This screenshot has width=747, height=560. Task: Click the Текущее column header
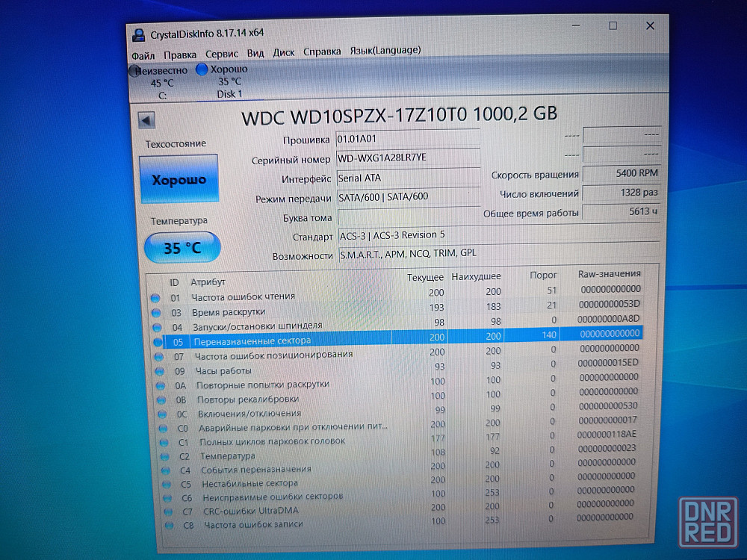[x=425, y=277]
